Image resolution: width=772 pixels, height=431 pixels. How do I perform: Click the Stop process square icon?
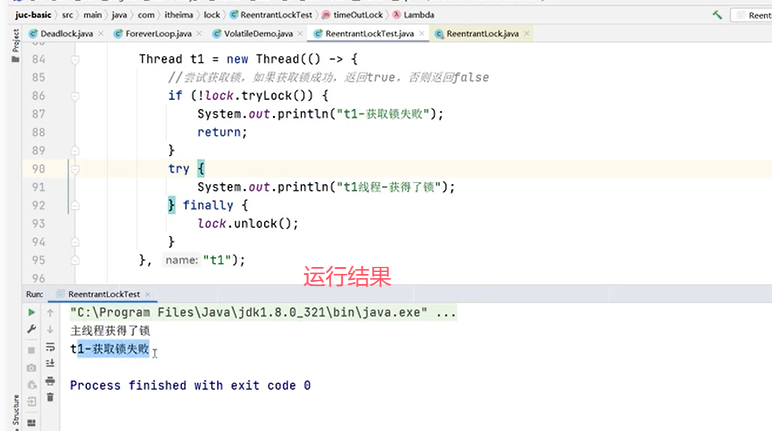click(x=31, y=350)
